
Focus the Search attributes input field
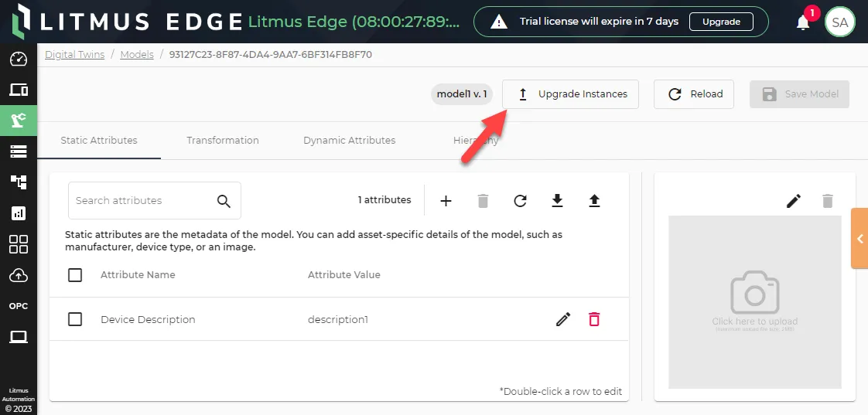click(155, 200)
